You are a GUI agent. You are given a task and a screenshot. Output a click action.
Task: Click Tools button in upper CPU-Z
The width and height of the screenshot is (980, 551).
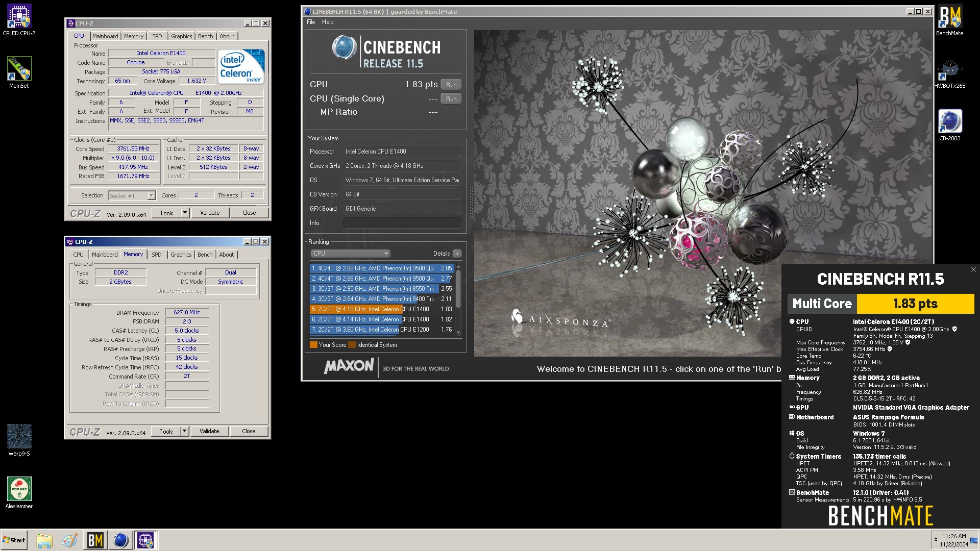point(166,213)
